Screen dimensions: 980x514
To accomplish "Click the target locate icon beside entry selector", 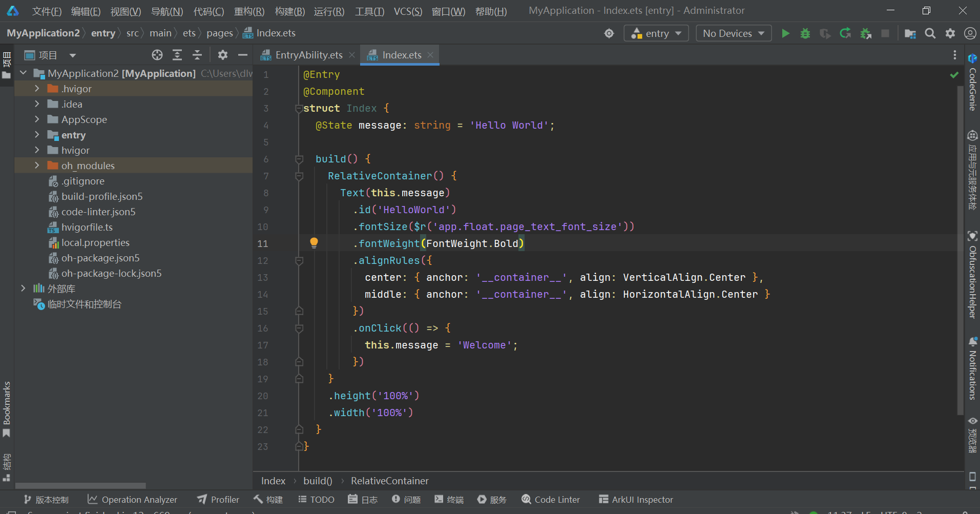I will click(609, 33).
